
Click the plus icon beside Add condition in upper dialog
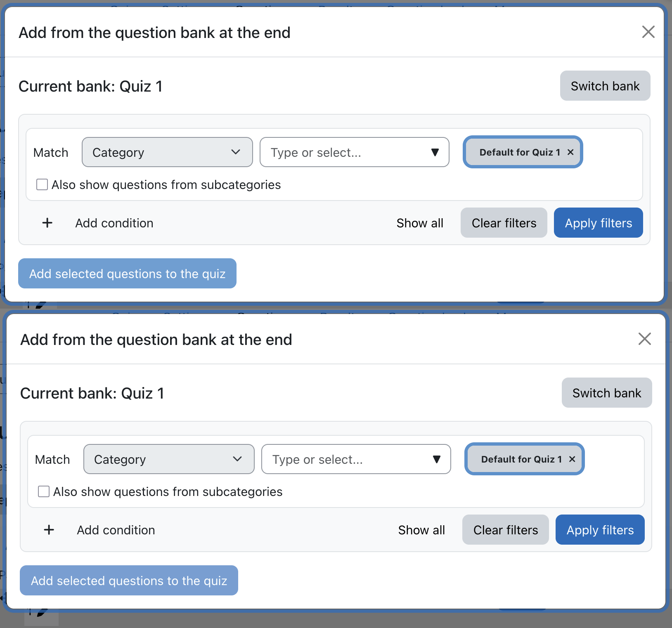click(47, 223)
